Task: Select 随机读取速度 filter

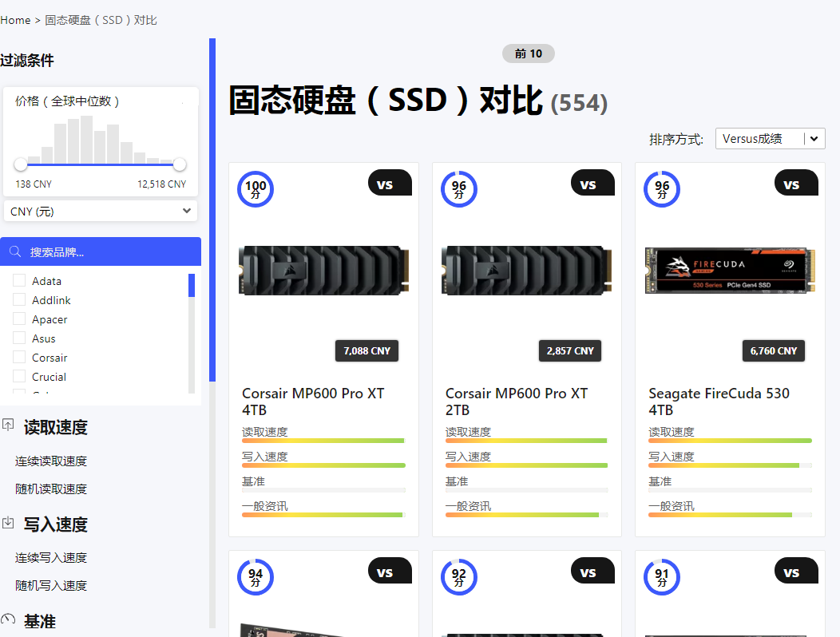Action: click(x=51, y=489)
